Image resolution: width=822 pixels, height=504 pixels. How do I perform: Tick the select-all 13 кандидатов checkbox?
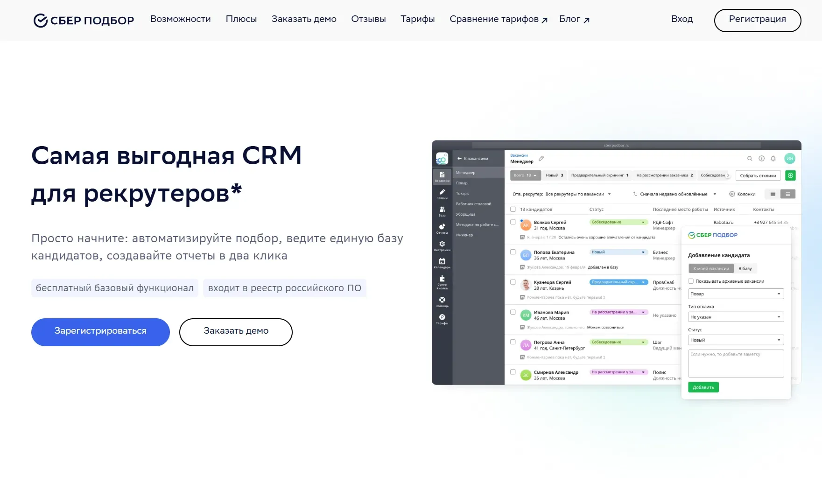[x=513, y=210]
